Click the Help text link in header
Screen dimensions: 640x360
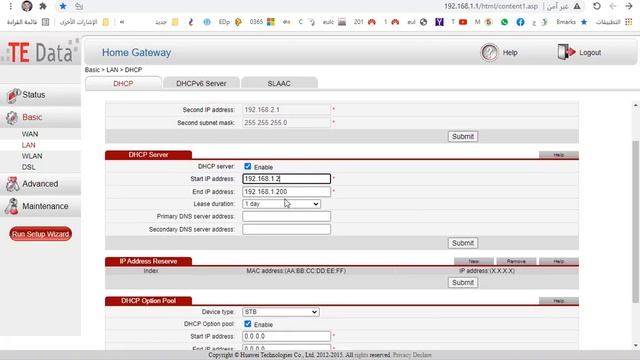pos(510,53)
